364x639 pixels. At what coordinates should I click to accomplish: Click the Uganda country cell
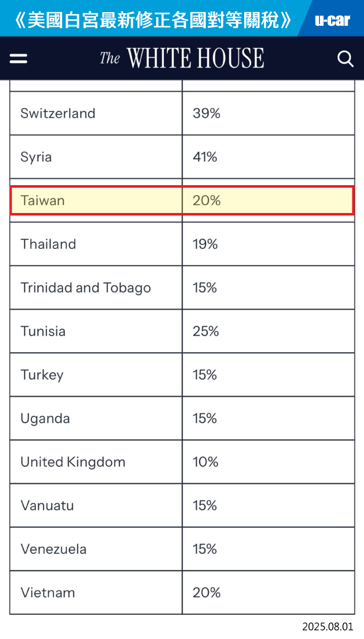tap(96, 418)
